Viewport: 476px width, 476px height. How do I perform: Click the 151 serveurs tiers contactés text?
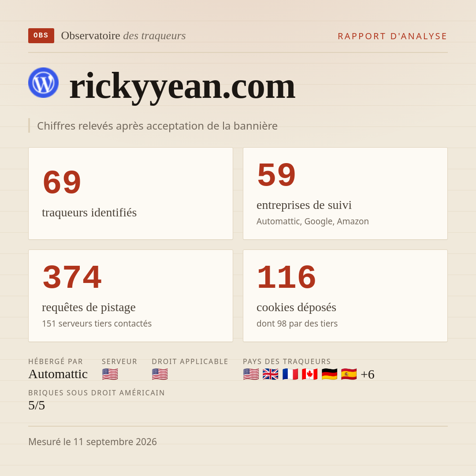click(x=97, y=324)
